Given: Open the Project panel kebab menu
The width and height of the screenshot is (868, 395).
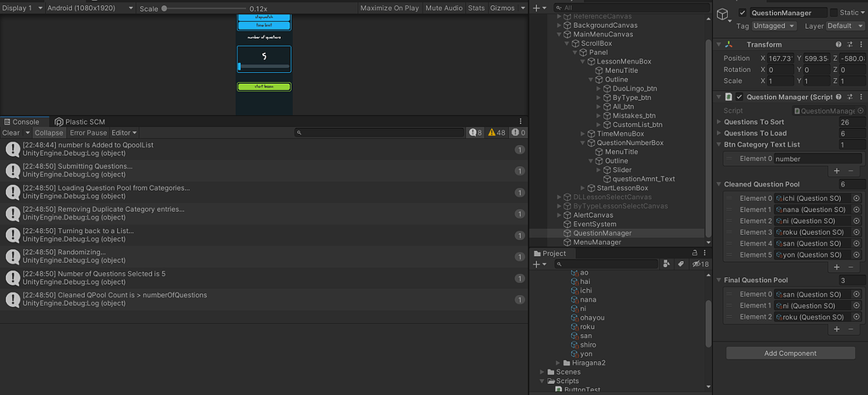Looking at the screenshot, I should 705,253.
